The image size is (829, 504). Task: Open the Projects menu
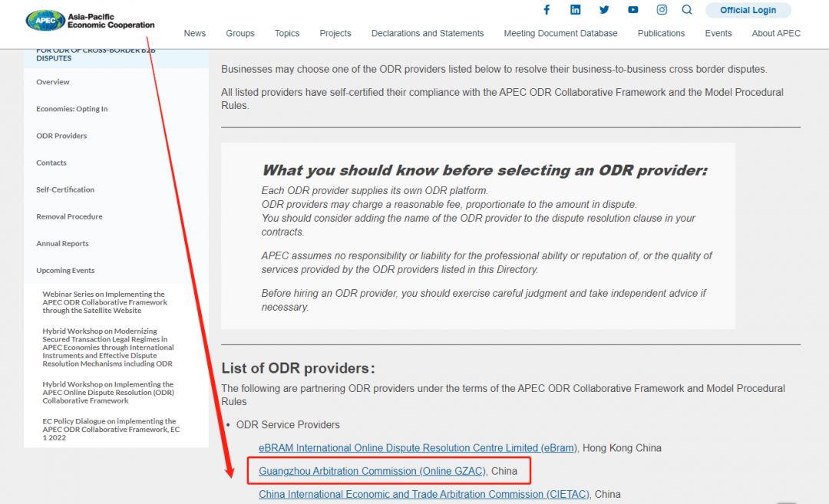(x=335, y=33)
